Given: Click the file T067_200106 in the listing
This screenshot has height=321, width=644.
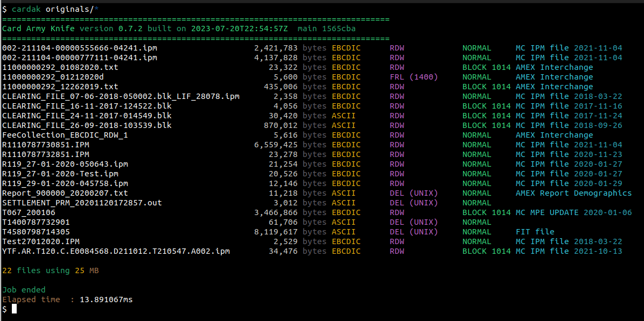Looking at the screenshot, I should 29,212.
